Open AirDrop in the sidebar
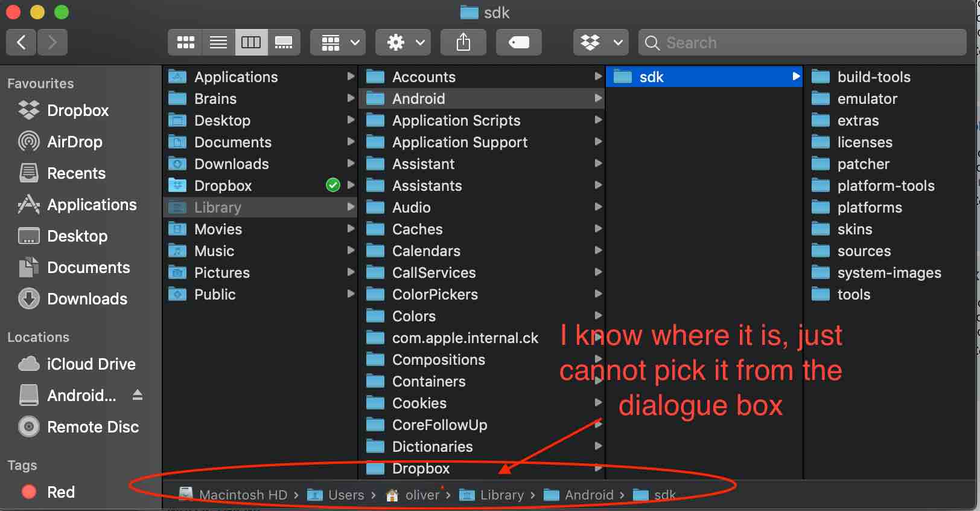The width and height of the screenshot is (980, 511). [x=74, y=142]
